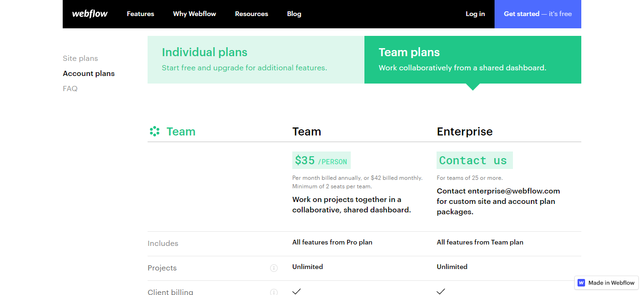644x295 pixels.
Task: Open the Client billing info icon
Action: coord(274,292)
